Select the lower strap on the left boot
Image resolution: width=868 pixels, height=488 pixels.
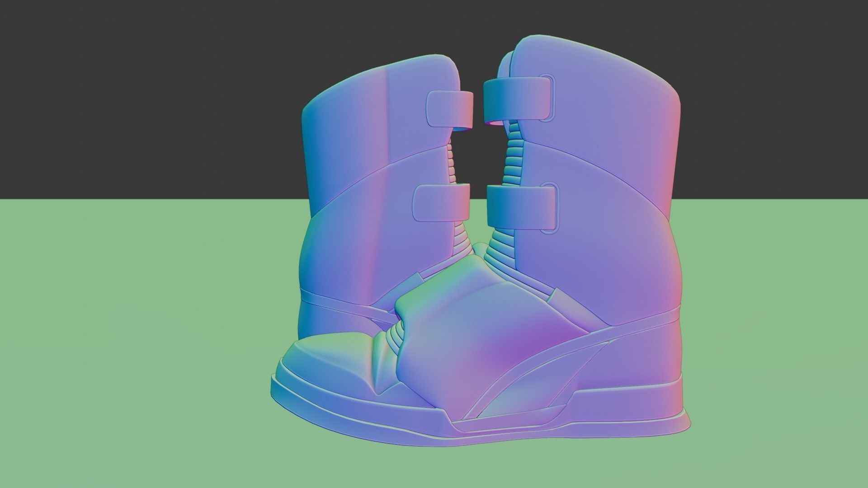441,203
